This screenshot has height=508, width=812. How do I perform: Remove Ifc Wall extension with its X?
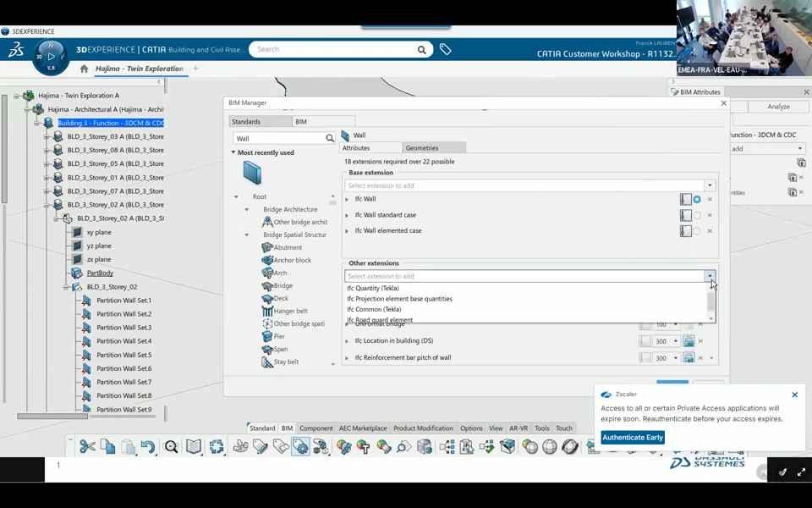coord(710,199)
